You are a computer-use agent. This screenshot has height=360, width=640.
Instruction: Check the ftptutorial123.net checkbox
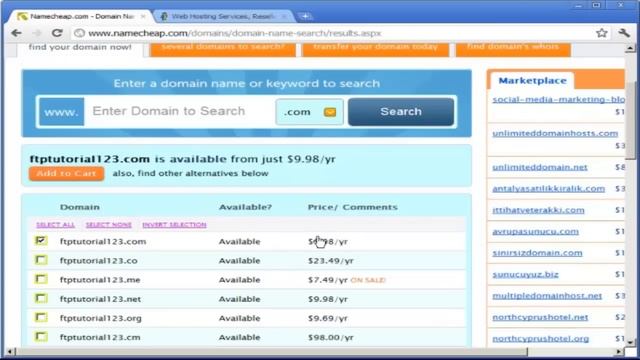tap(41, 298)
